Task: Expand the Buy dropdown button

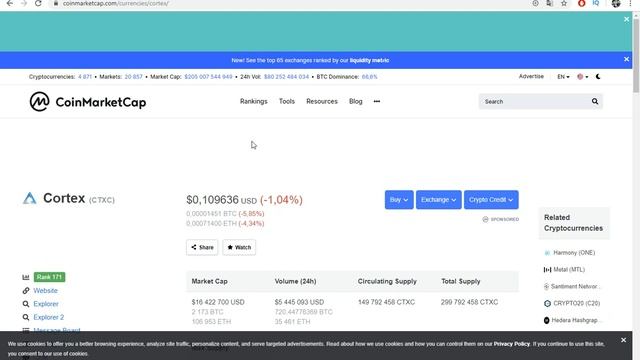Action: 399,200
